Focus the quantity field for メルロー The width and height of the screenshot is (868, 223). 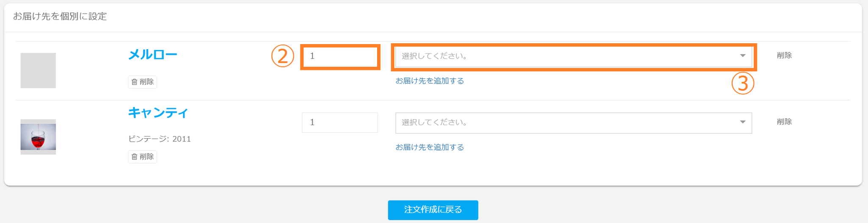(x=340, y=56)
